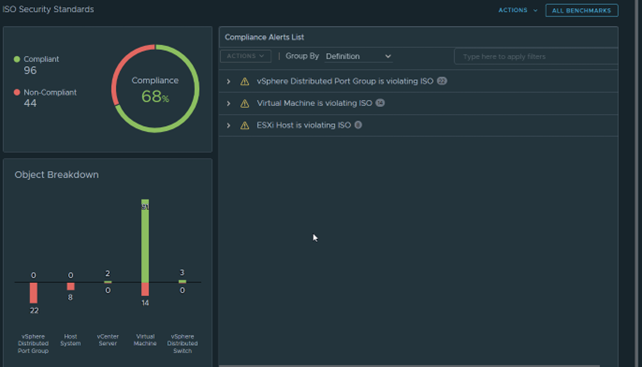Image resolution: width=642 pixels, height=367 pixels.
Task: Click warning icon for ESXi Host alert
Action: click(244, 126)
